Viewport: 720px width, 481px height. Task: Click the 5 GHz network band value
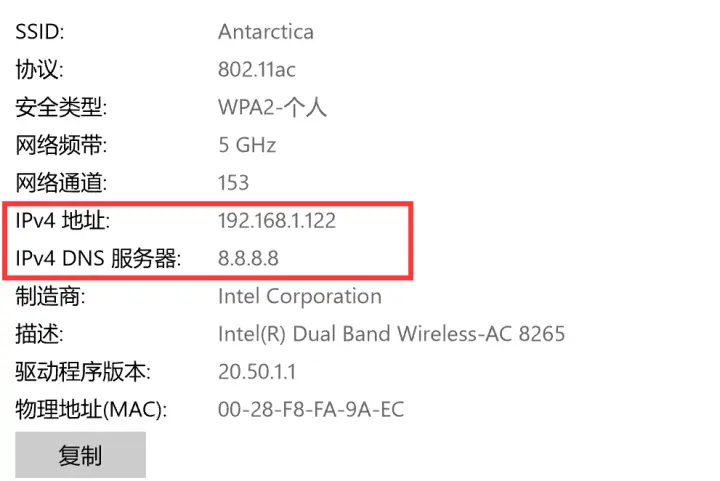point(247,145)
